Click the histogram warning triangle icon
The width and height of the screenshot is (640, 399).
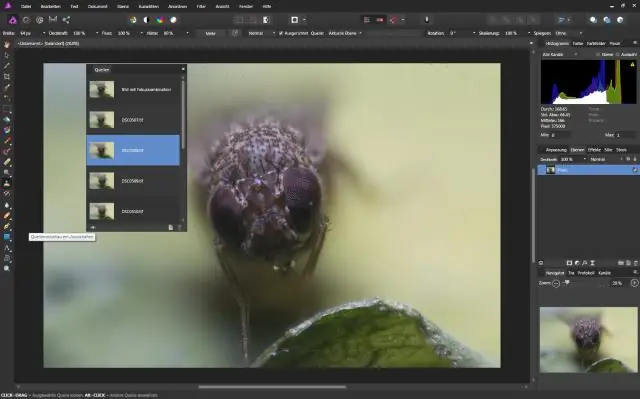tap(633, 64)
